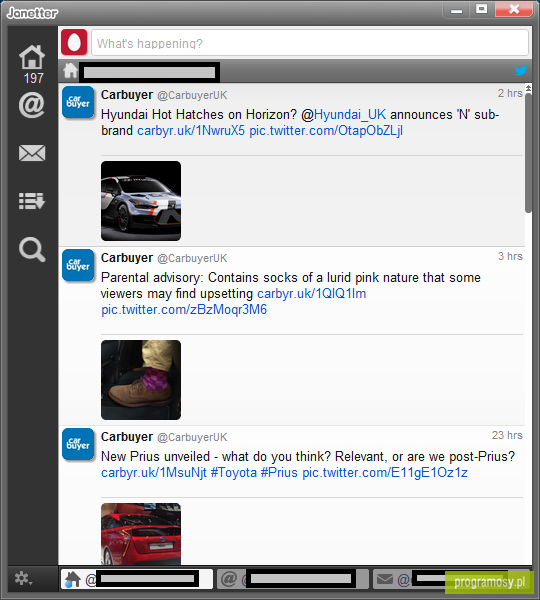Click the house icon in column header
The width and height of the screenshot is (540, 600).
[x=70, y=71]
